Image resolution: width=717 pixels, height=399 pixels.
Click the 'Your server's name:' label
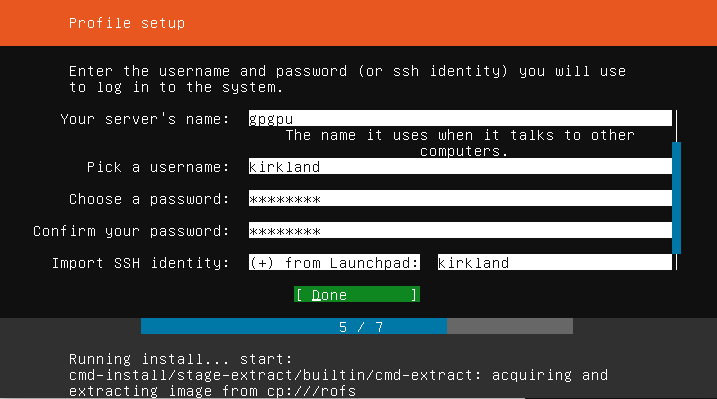pos(145,119)
